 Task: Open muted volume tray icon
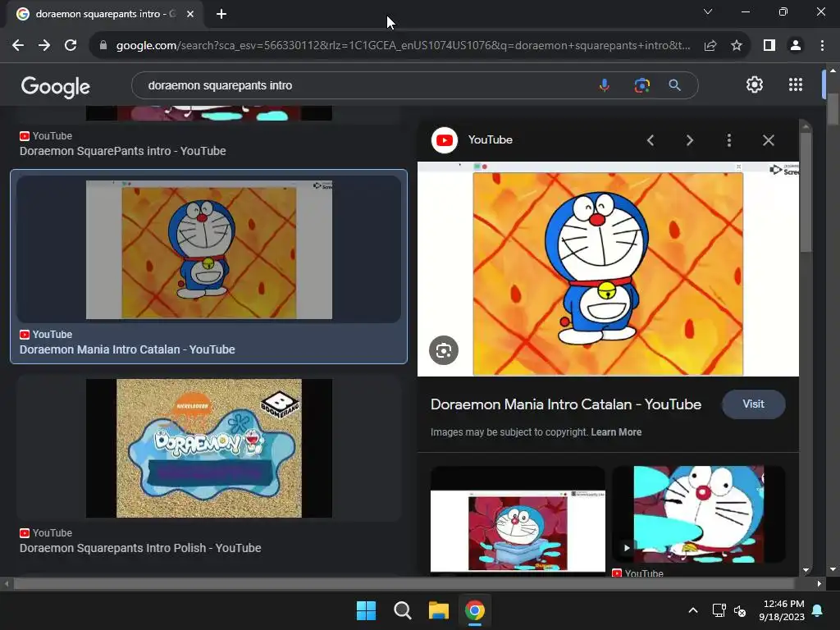(740, 610)
